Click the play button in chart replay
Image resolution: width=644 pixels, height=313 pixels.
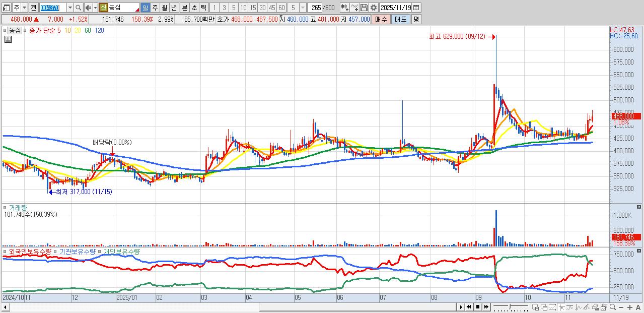coord(461,307)
